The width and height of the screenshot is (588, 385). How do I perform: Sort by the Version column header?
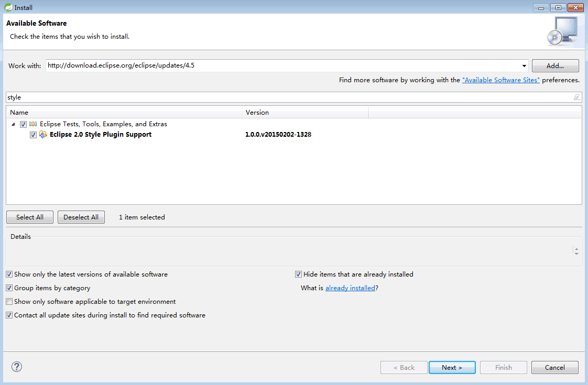305,113
